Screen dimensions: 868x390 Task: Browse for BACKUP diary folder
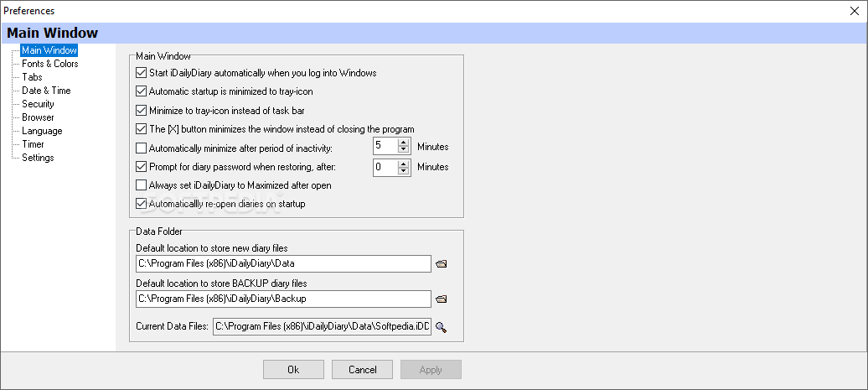[441, 299]
